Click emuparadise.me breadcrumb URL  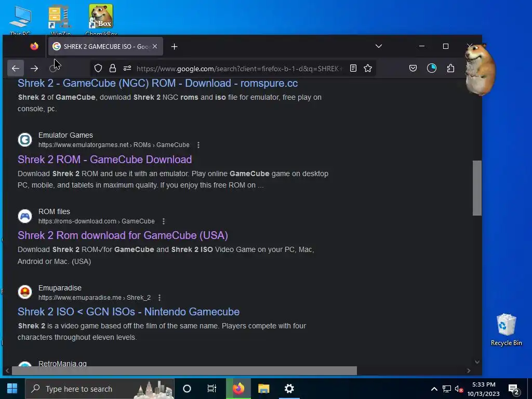click(95, 298)
